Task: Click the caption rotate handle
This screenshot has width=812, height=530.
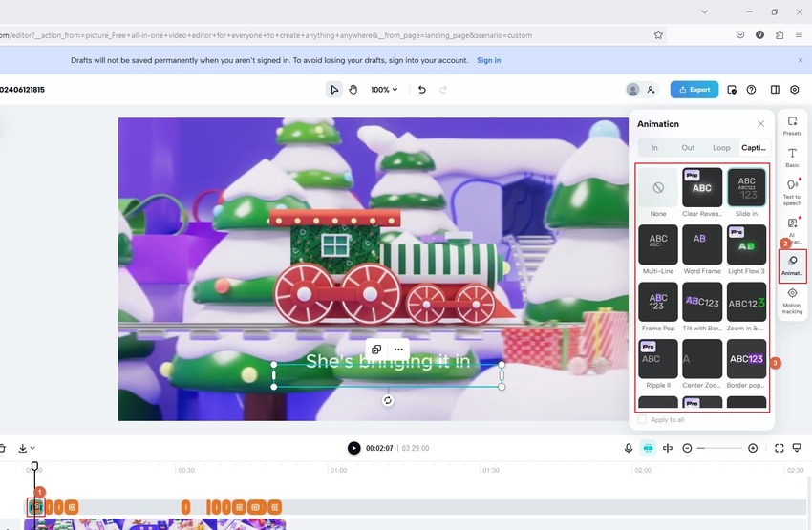Action: pyautogui.click(x=387, y=401)
